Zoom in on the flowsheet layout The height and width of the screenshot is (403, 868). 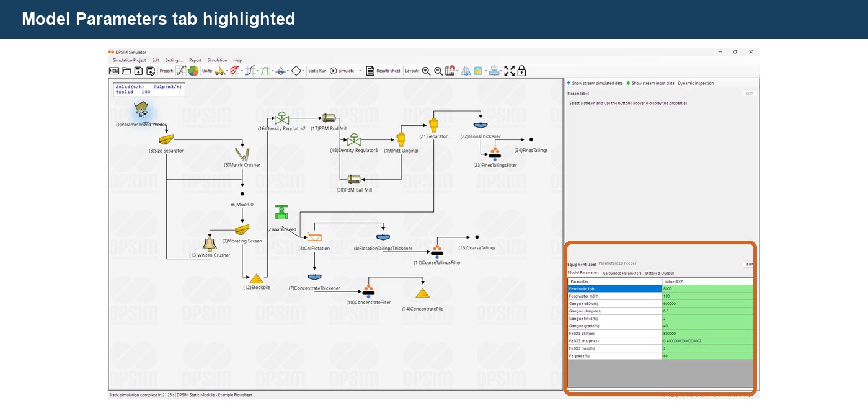[x=426, y=71]
